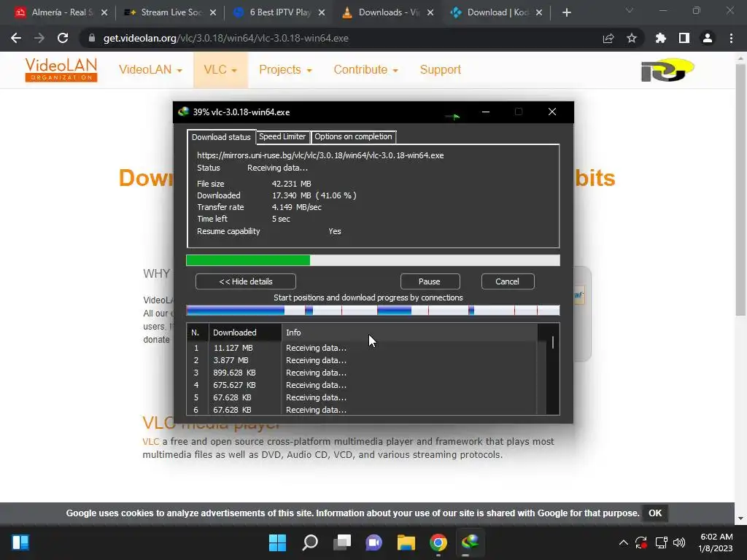
Task: Expand the Contribute dropdown menu
Action: click(x=366, y=69)
